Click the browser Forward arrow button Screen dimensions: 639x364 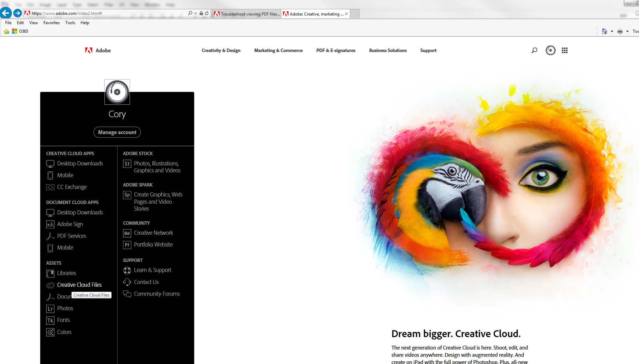18,13
